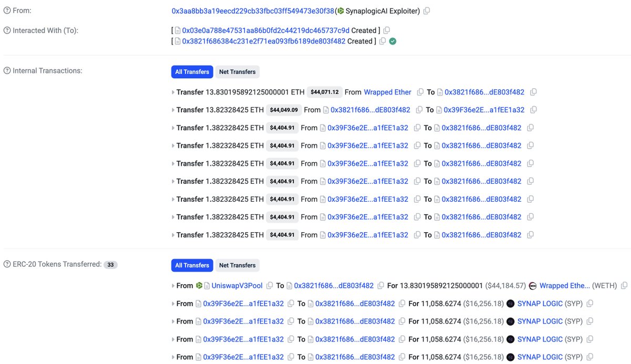Open created contract 0x3821f686384c231e…03f482
631x364 pixels.
pos(263,41)
